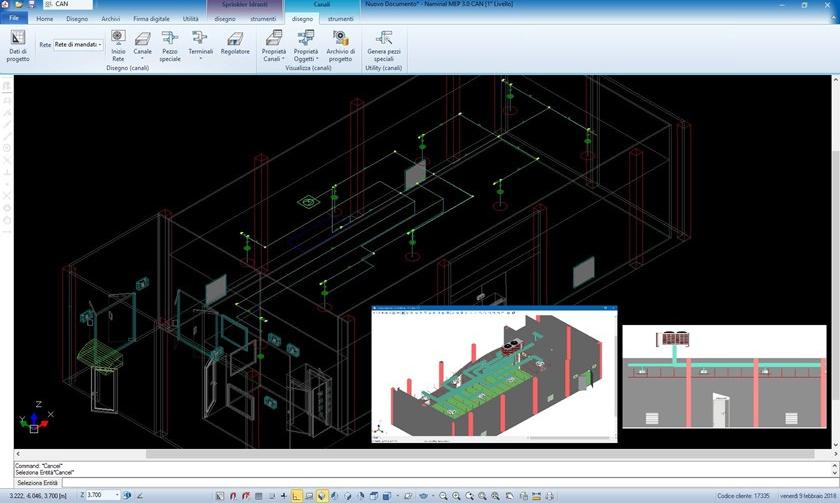Viewport: 840px width, 503px height.
Task: Click the zoom magnifier in status bar
Action: pos(443,495)
